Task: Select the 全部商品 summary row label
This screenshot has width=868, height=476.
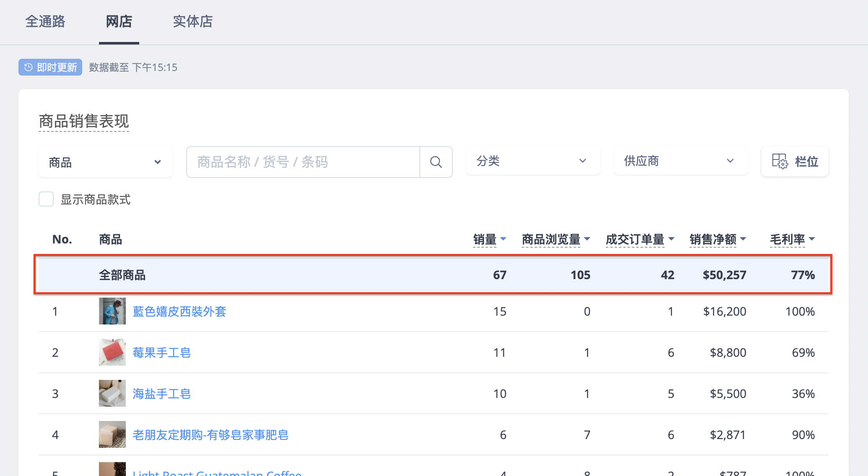Action: tap(122, 275)
